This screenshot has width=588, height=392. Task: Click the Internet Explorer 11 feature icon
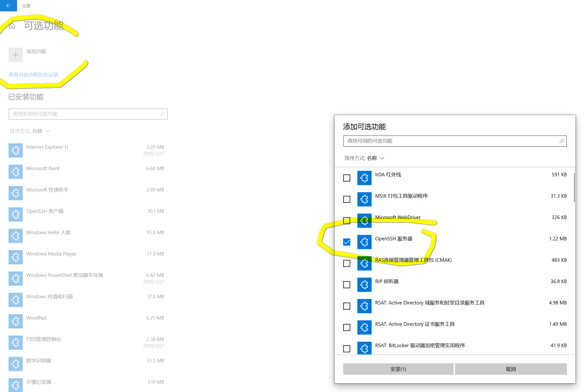(15, 150)
